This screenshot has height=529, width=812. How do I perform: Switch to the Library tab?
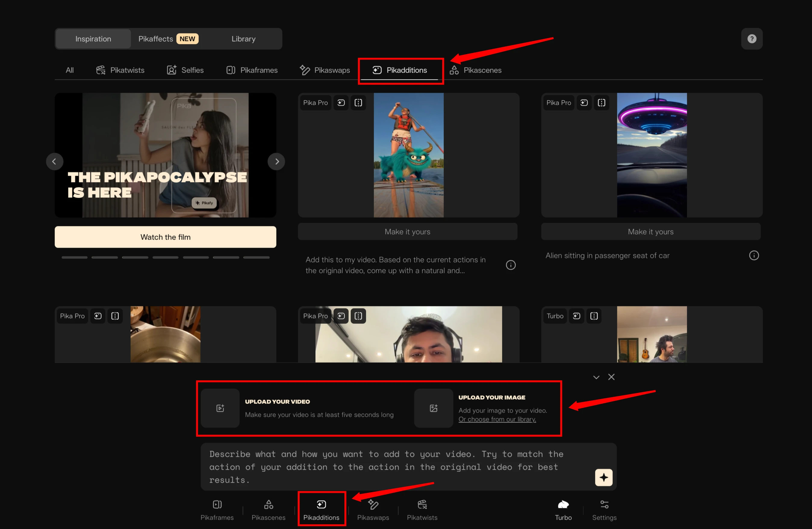coord(243,39)
